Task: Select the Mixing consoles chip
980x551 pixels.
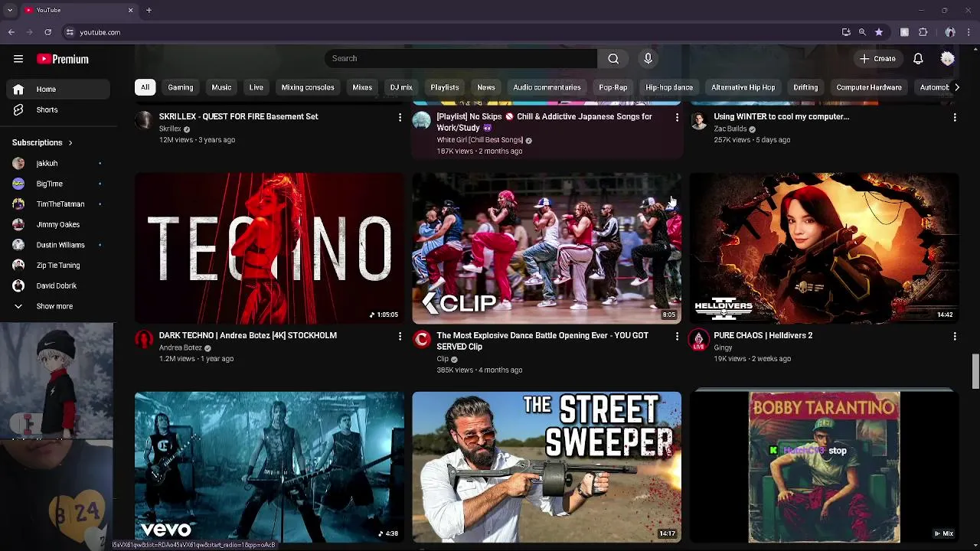Action: [x=308, y=87]
